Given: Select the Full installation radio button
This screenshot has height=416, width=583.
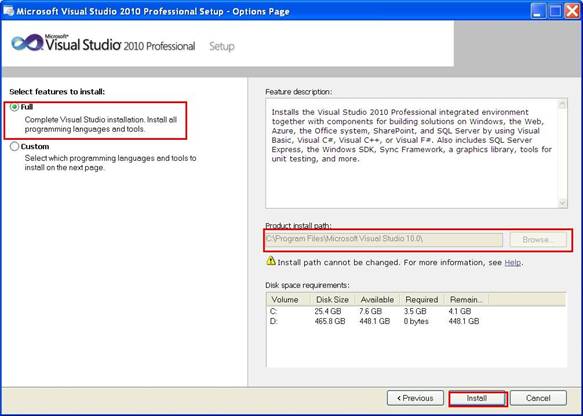Looking at the screenshot, I should [15, 107].
